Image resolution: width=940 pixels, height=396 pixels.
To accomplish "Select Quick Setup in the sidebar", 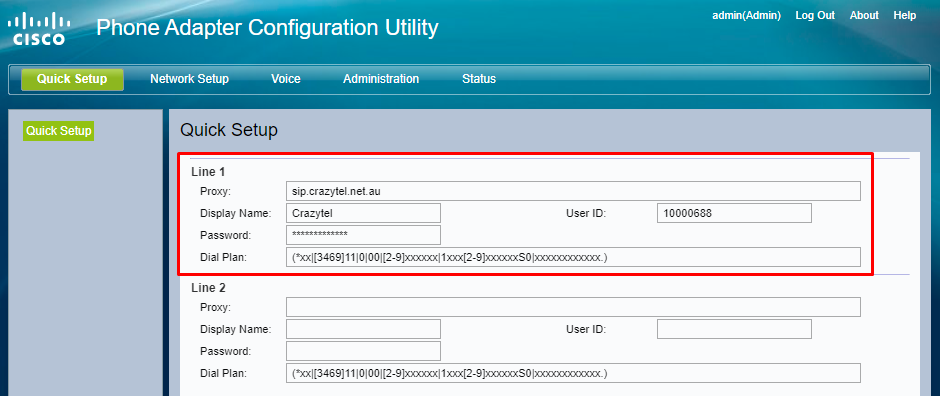I will coord(59,131).
